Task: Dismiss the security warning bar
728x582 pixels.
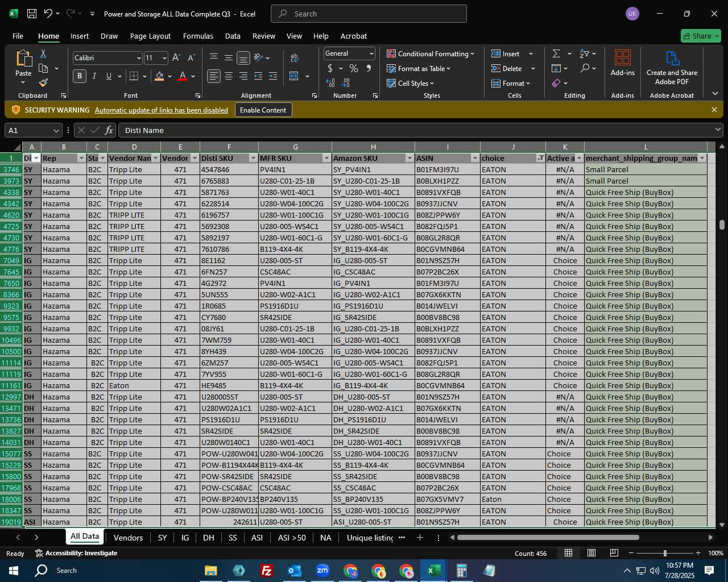Action: (714, 110)
